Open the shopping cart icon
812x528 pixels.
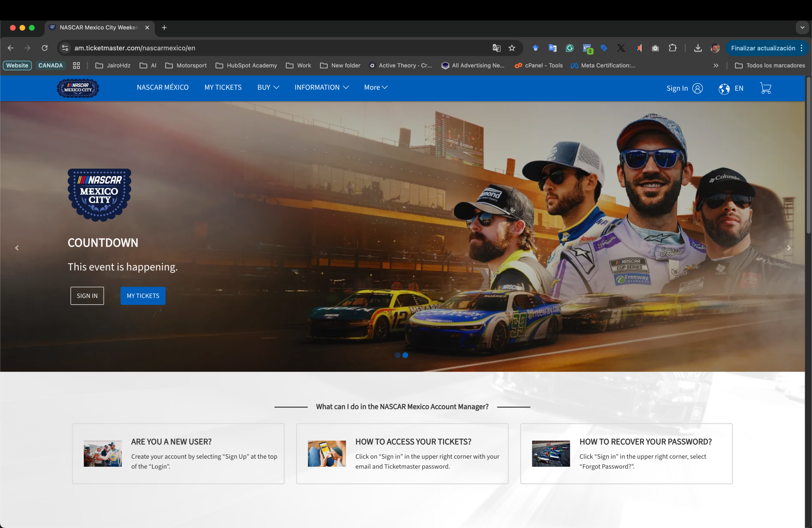[765, 88]
